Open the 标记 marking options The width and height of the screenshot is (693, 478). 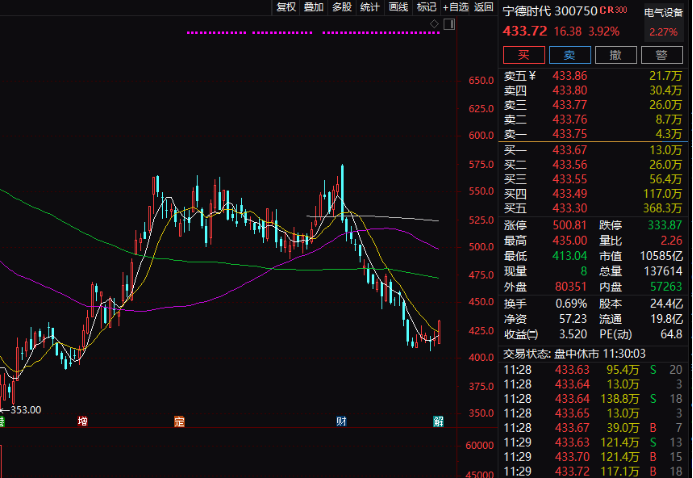point(426,7)
